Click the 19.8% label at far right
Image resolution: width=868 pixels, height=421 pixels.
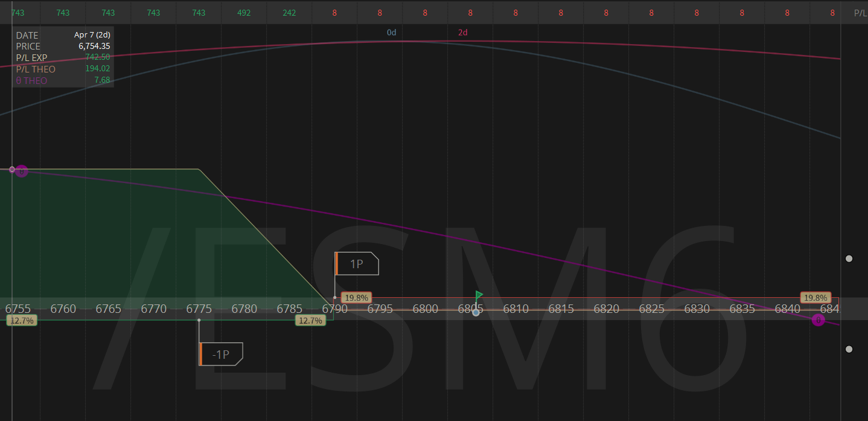point(815,298)
